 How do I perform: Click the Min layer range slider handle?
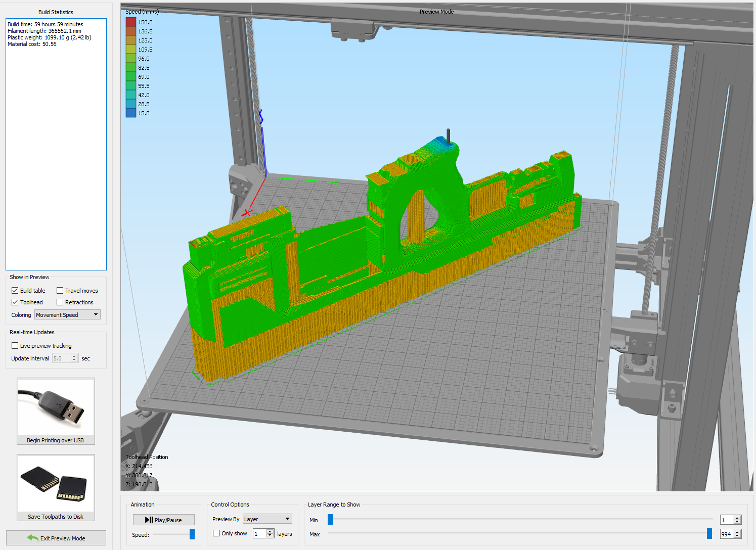pyautogui.click(x=330, y=520)
